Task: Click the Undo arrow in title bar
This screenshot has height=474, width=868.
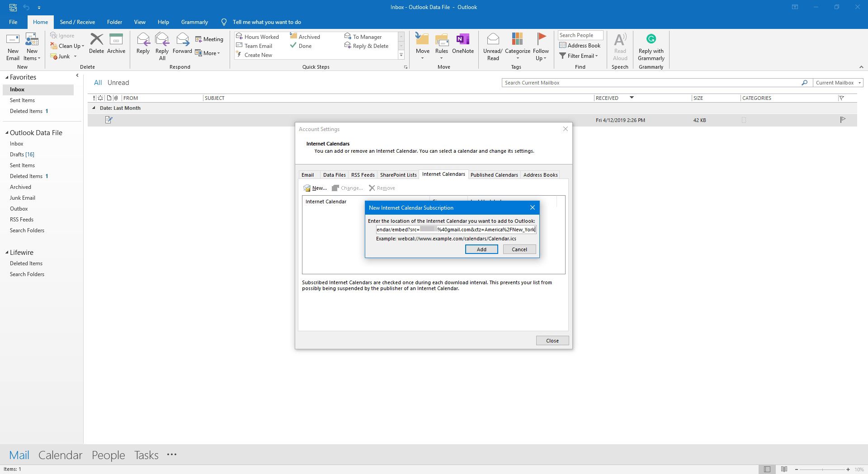Action: (26, 7)
